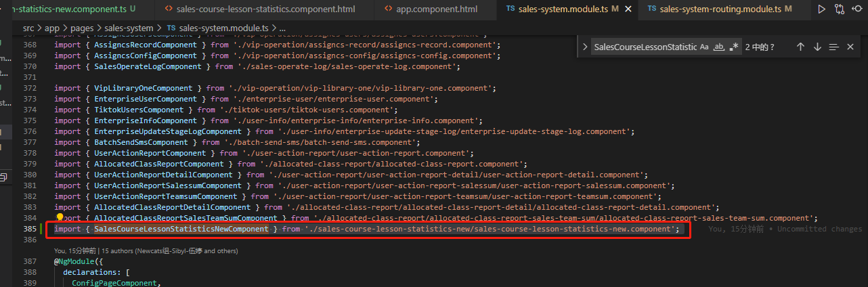Click AllocatedClassReportComponent on line 379
The width and height of the screenshot is (868, 287).
click(x=158, y=164)
